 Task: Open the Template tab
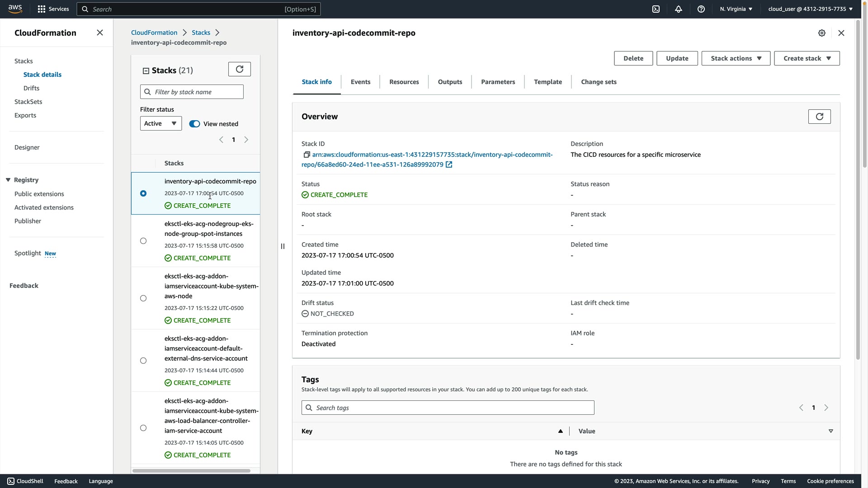(x=548, y=82)
